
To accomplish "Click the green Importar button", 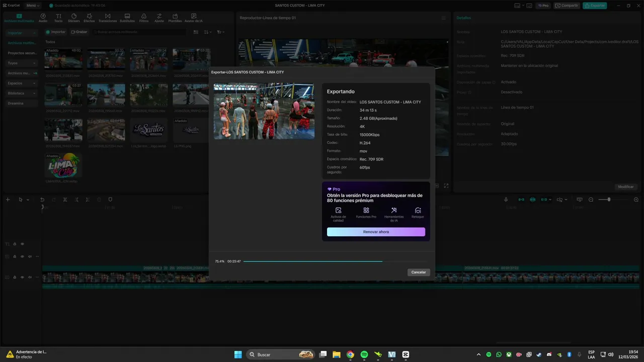I will click(55, 32).
